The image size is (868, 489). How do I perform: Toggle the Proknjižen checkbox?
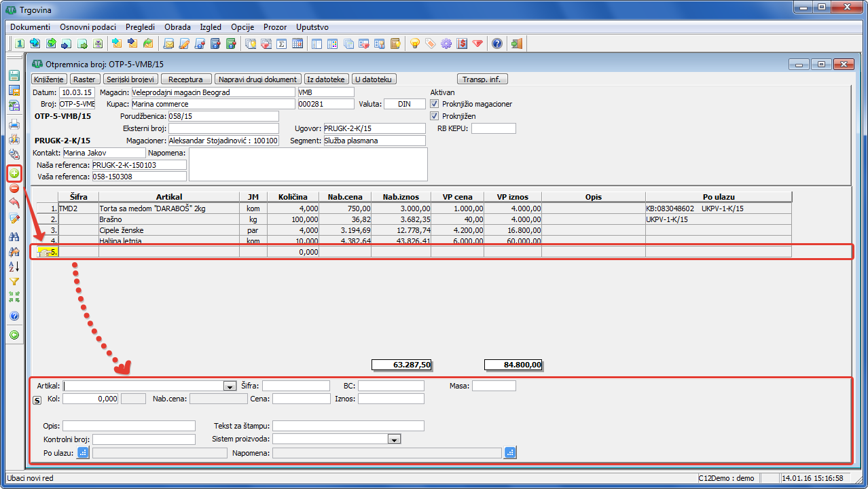pos(435,116)
